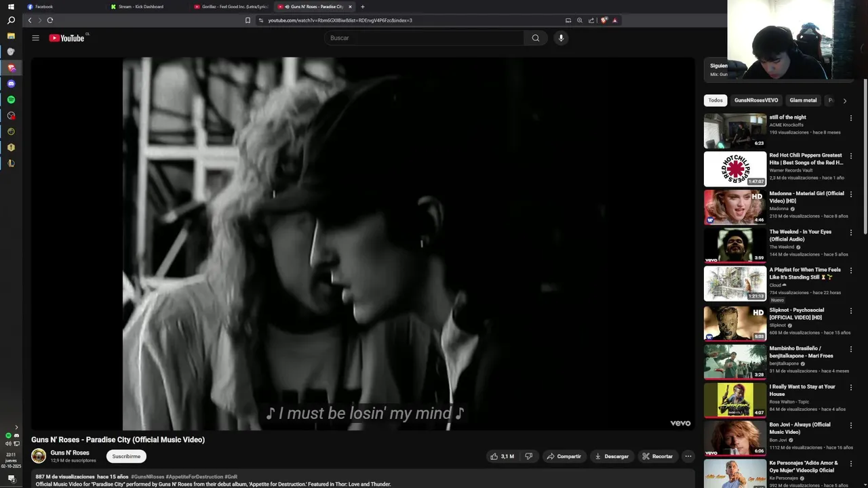Click the Recortar button
This screenshot has width=868, height=488.
tap(657, 456)
